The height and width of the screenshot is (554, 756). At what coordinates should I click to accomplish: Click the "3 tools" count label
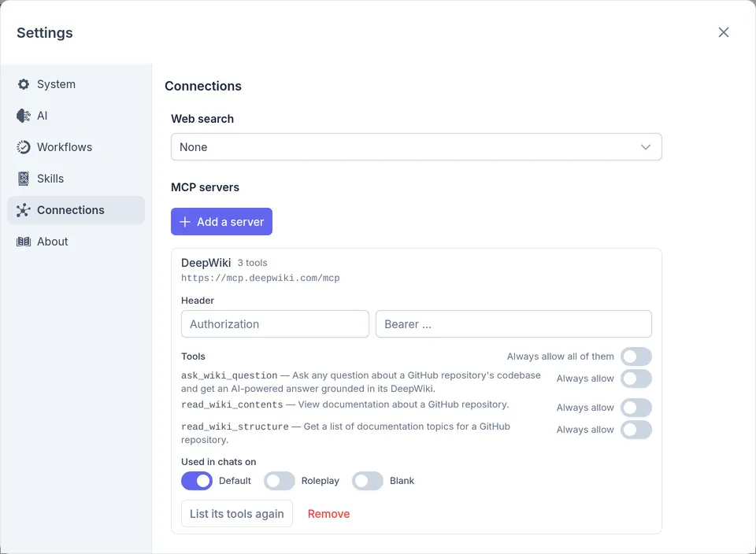(252, 263)
